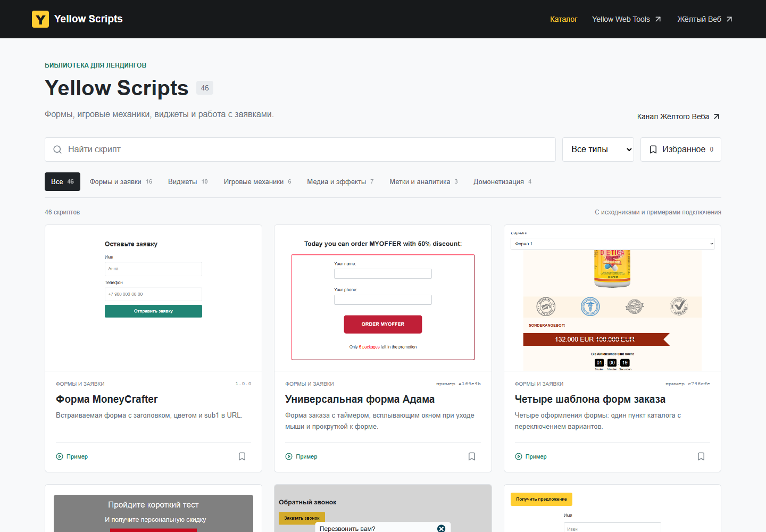The image size is (766, 532).
Task: Open the Избранное favorites button
Action: point(681,149)
